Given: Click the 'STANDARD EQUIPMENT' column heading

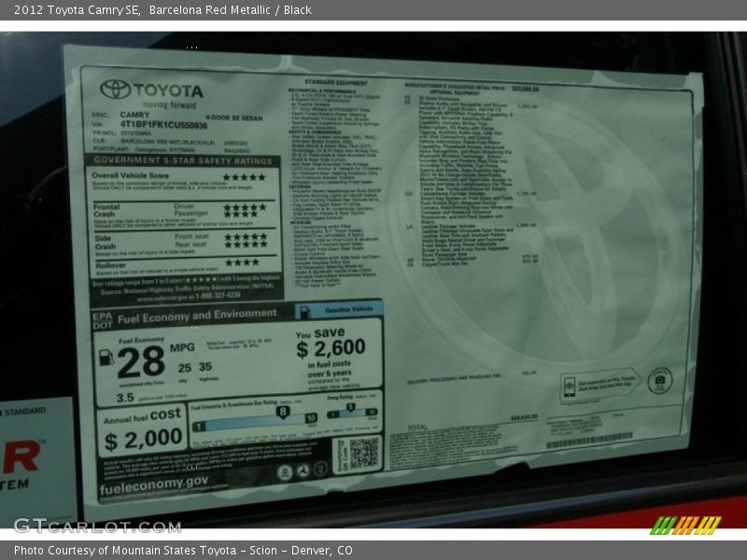Looking at the screenshot, I should [336, 83].
